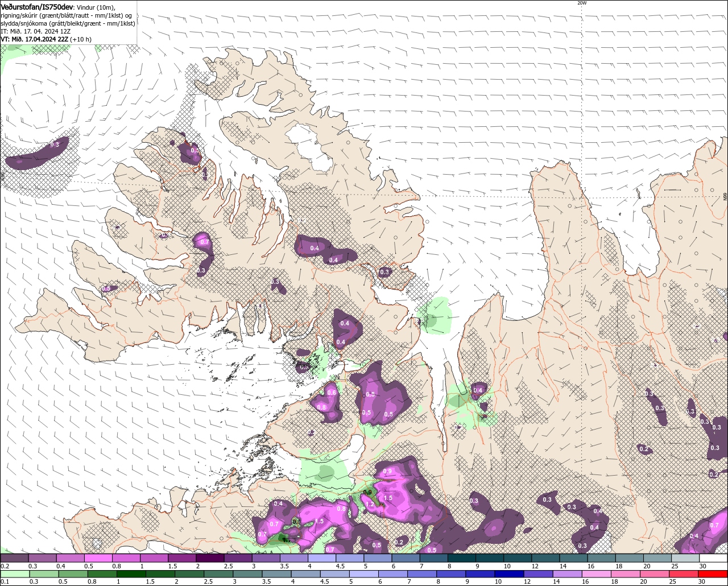
Task: Click the IT: Mið. 17. 04. 2024 12Z line
Action: tap(35, 31)
